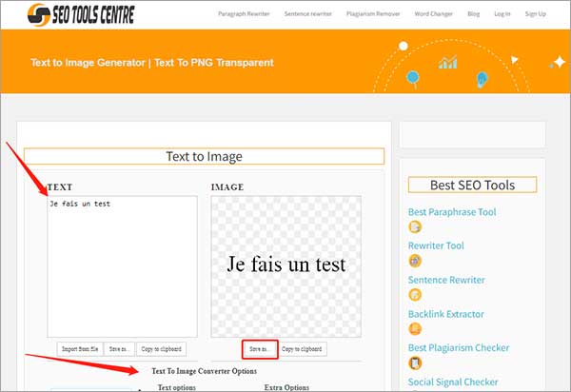Click Text To Image Converter Options heading
571x392 pixels.
click(x=204, y=371)
